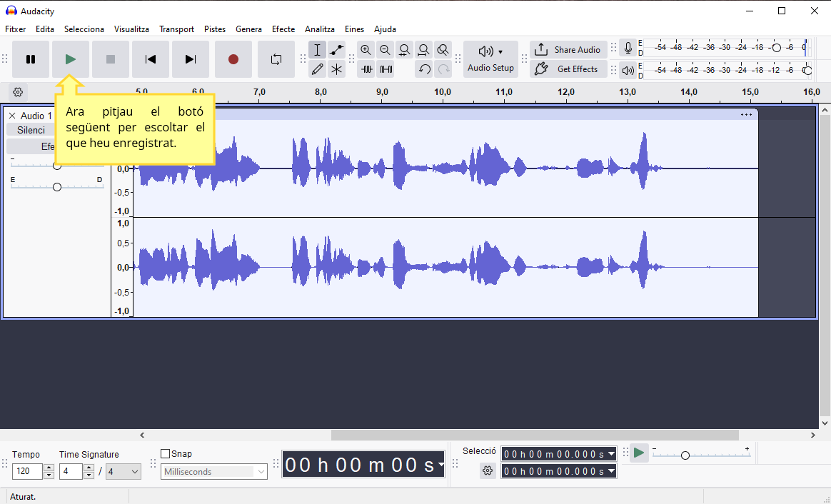Screen dimensions: 831x504
Task: Click the Zoom toggle icon
Action: pyautogui.click(x=443, y=51)
